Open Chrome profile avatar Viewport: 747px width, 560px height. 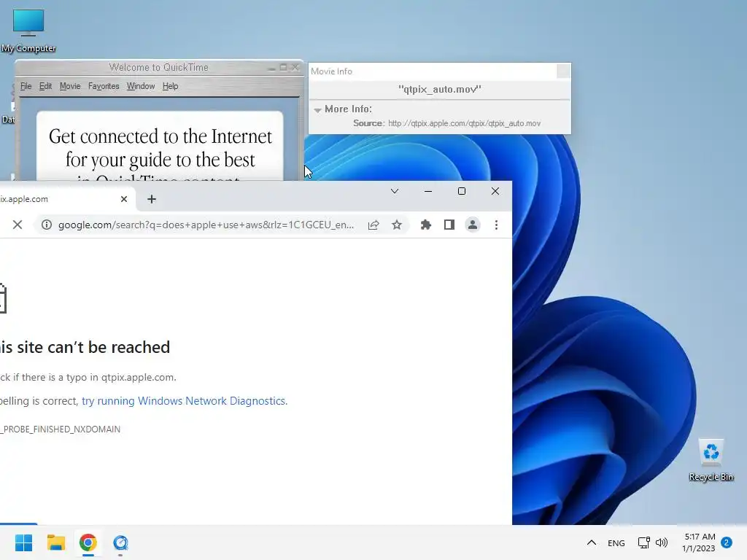coord(473,225)
